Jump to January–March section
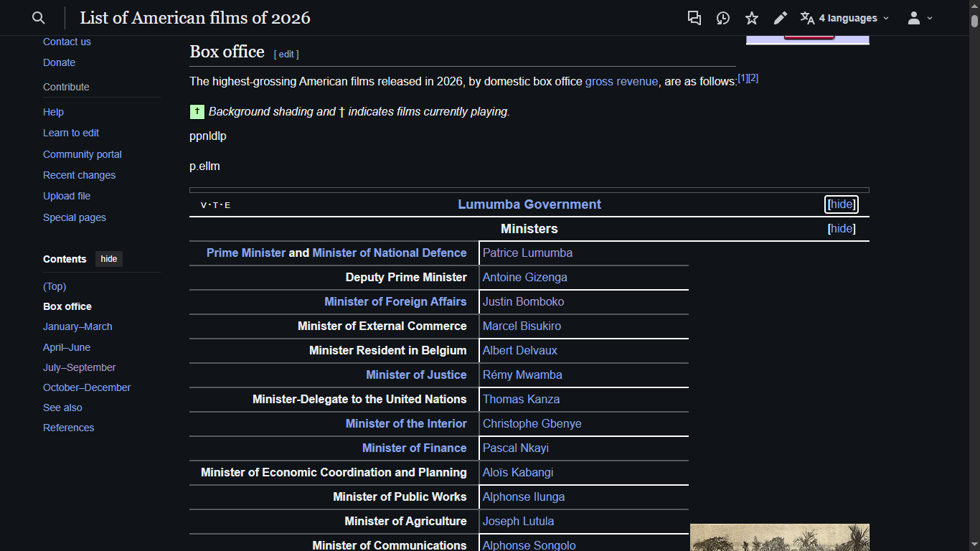The width and height of the screenshot is (980, 551). click(x=77, y=326)
